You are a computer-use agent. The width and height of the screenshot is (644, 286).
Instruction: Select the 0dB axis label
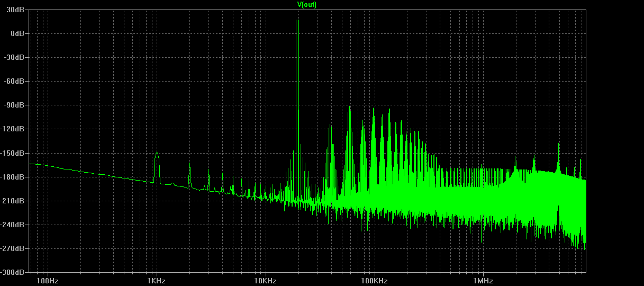pos(18,33)
